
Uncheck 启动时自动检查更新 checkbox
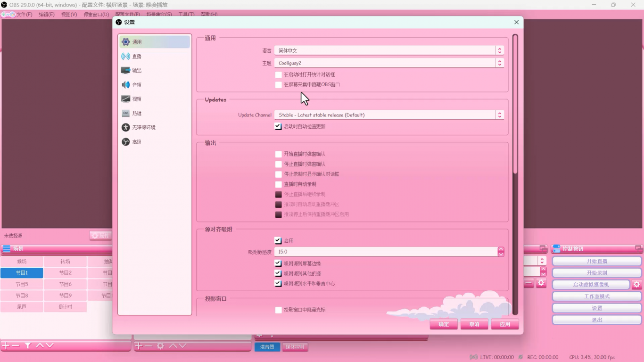coord(279,126)
